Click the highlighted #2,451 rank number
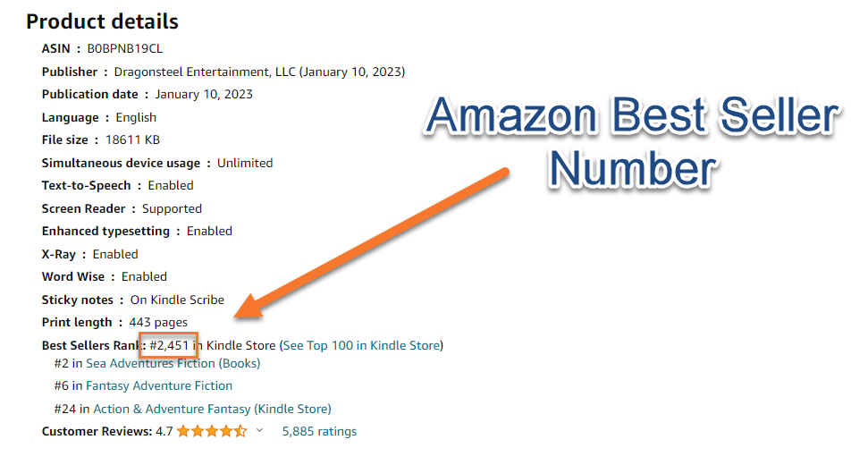The height and width of the screenshot is (465, 868). click(x=168, y=345)
